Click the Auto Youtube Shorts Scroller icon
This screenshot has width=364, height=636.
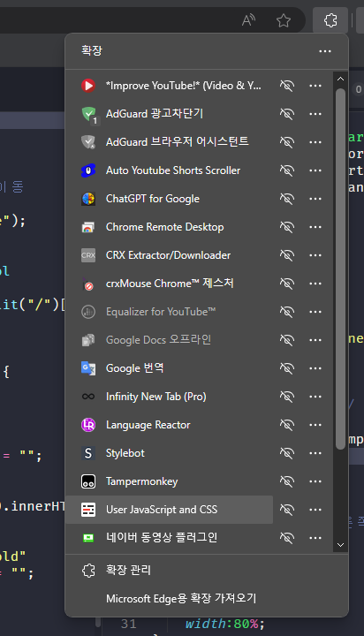[x=88, y=170]
